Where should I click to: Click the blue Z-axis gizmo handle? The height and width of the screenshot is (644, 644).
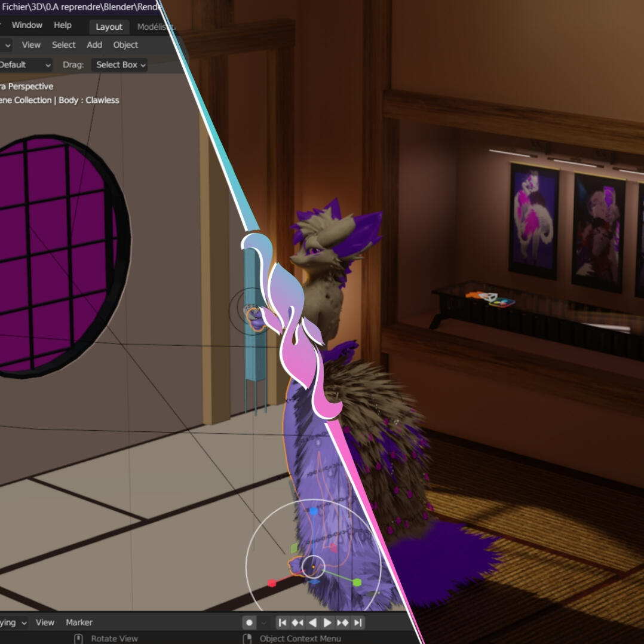(314, 511)
